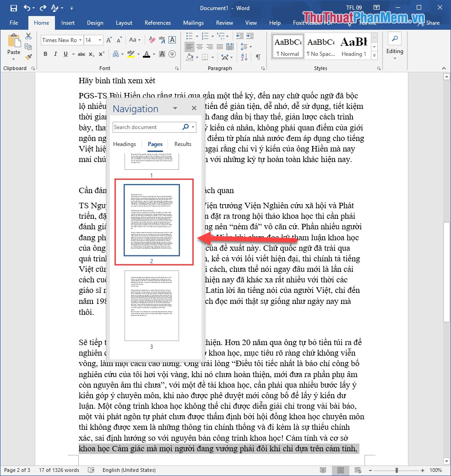Decrease font size with the A down-arrow icon
The image size is (451, 476).
119,40
